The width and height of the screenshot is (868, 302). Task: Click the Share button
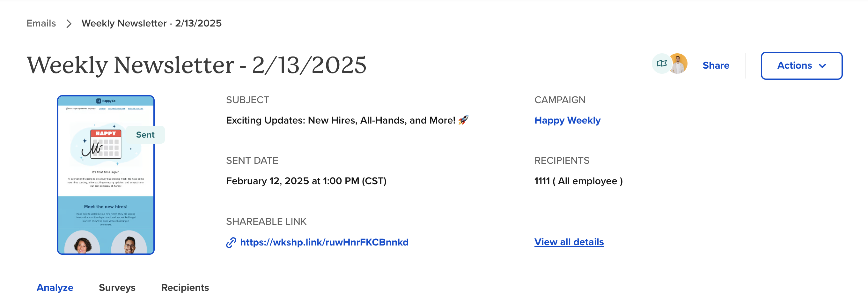[716, 65]
